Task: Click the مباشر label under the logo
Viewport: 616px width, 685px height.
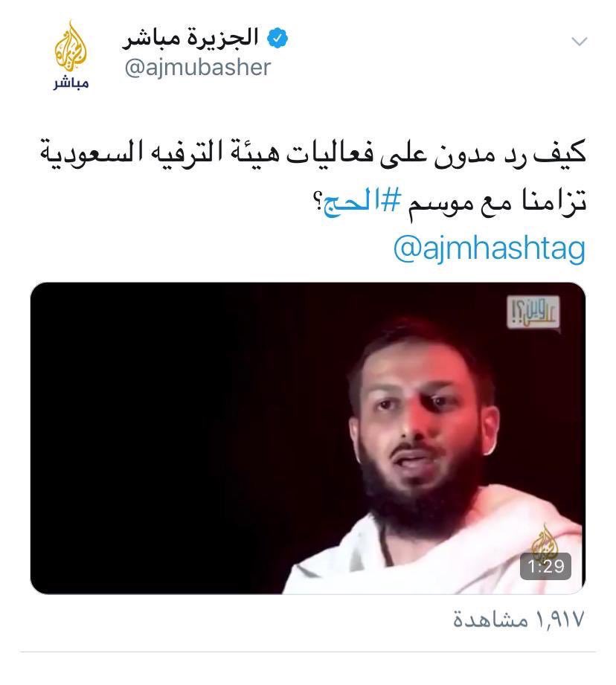Action: pos(71,83)
